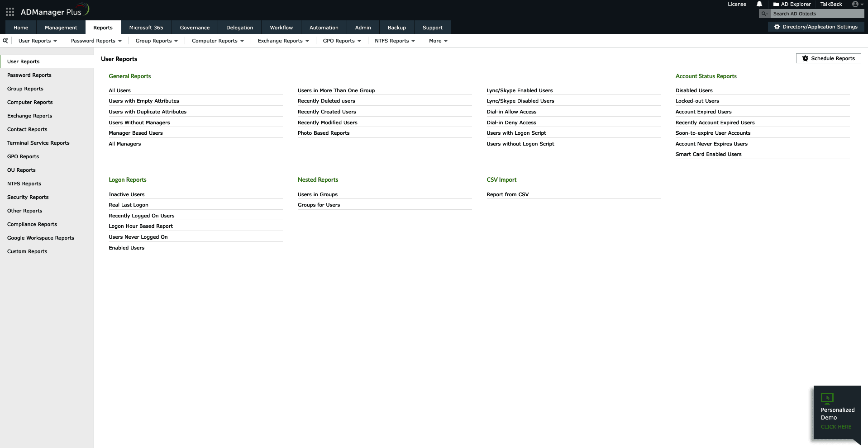Switch to the Microsoft 365 tab
Viewport: 868px width, 448px height.
(x=146, y=27)
